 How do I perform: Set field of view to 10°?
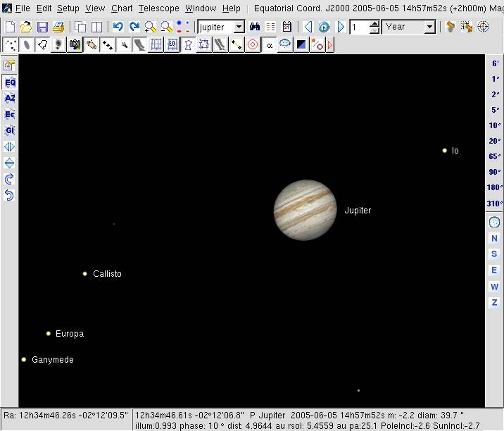(495, 125)
